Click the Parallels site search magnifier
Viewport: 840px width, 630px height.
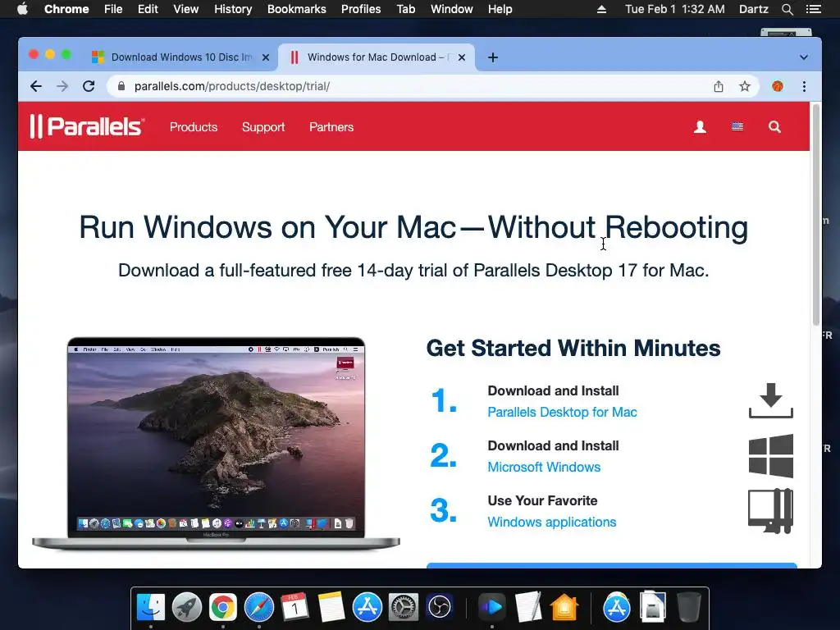774,127
